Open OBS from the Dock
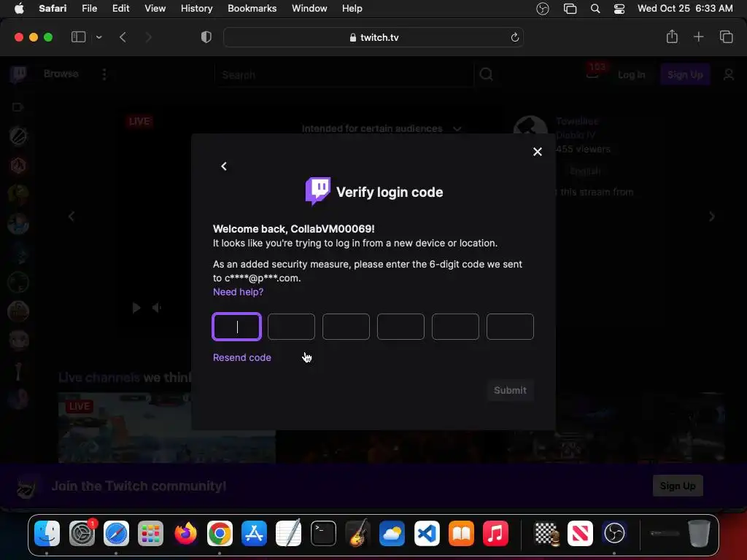747x560 pixels. coord(614,533)
